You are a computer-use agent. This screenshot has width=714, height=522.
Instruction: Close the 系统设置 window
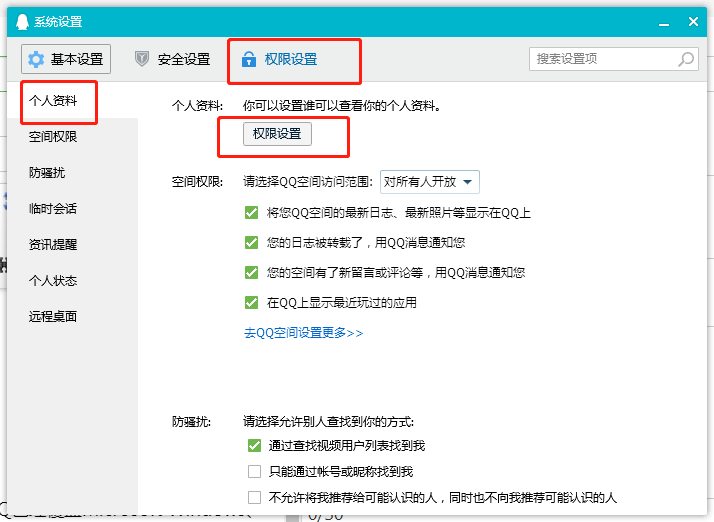[x=693, y=21]
